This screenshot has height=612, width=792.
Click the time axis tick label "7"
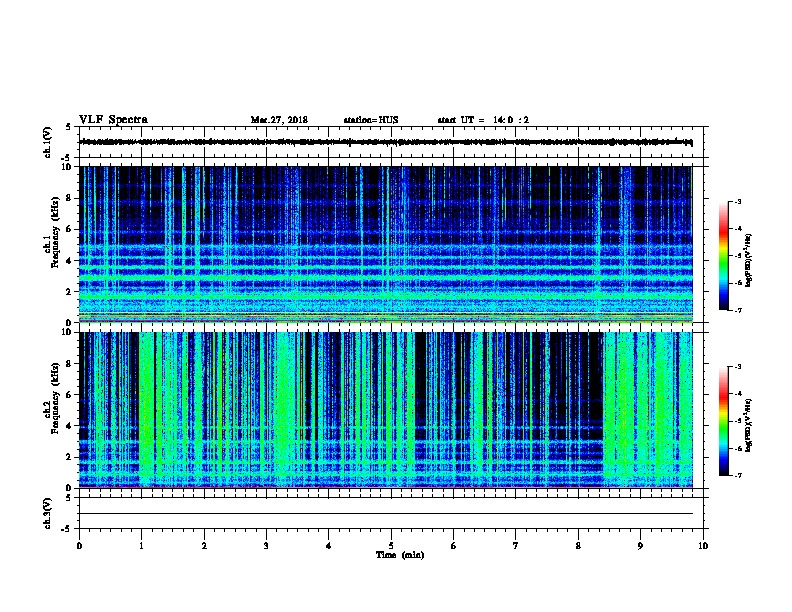click(x=516, y=546)
